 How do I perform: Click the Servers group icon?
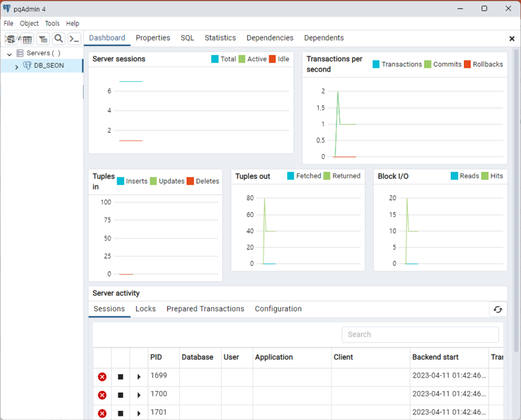point(20,53)
